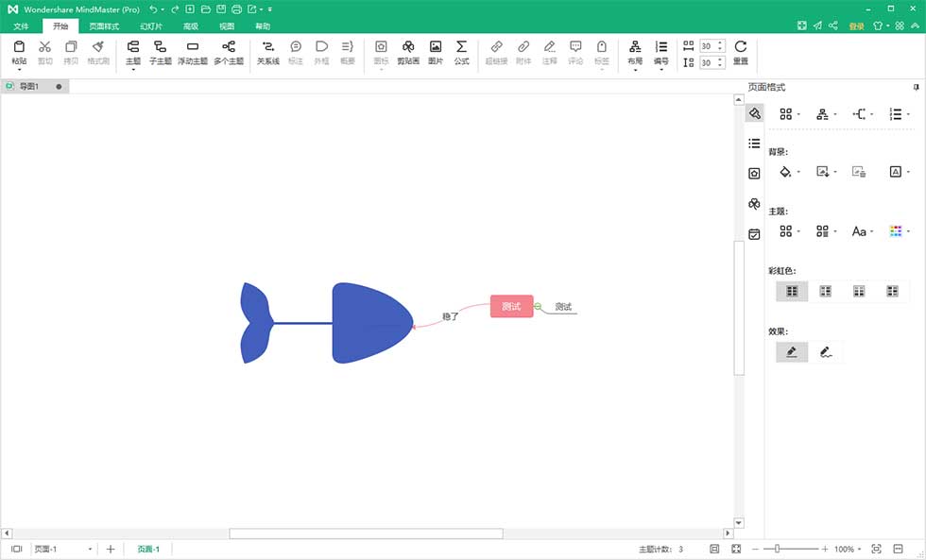Click the 登录 login link
The width and height of the screenshot is (926, 560).
[856, 25]
